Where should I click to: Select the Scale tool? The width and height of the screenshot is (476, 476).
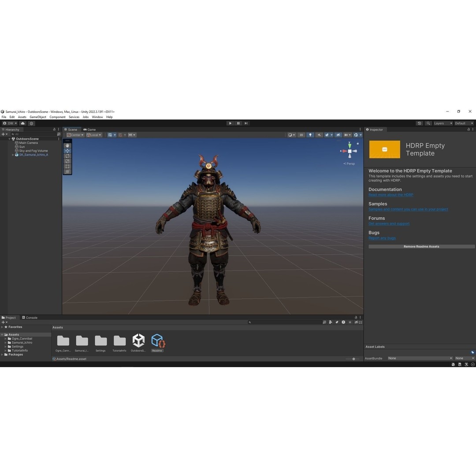[67, 161]
